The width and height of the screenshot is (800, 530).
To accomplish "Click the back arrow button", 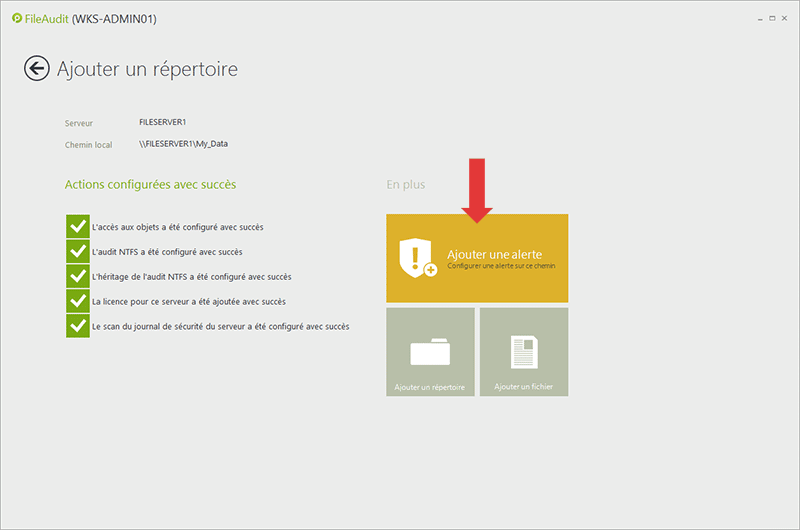I will click(37, 68).
